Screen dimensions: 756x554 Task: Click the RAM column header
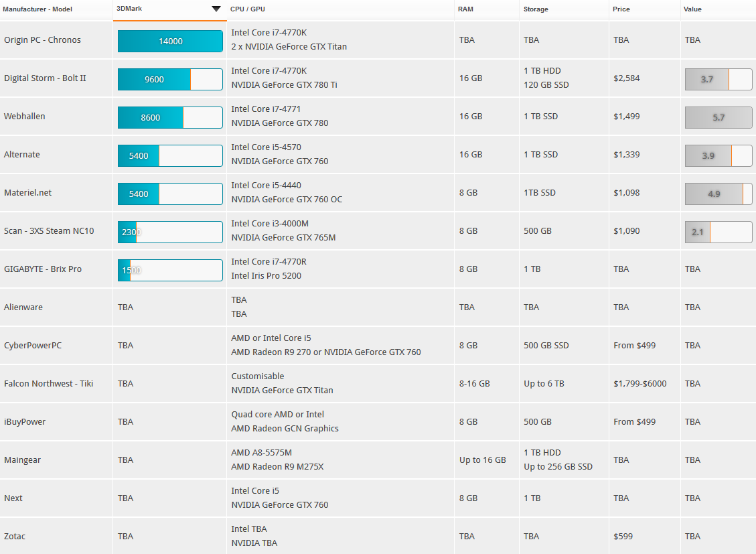pos(464,9)
